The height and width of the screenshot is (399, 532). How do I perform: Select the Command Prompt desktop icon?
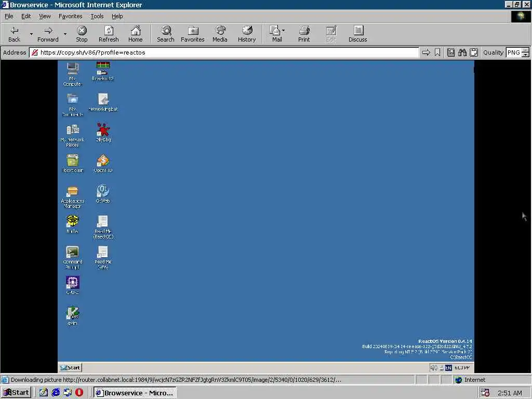click(x=72, y=258)
